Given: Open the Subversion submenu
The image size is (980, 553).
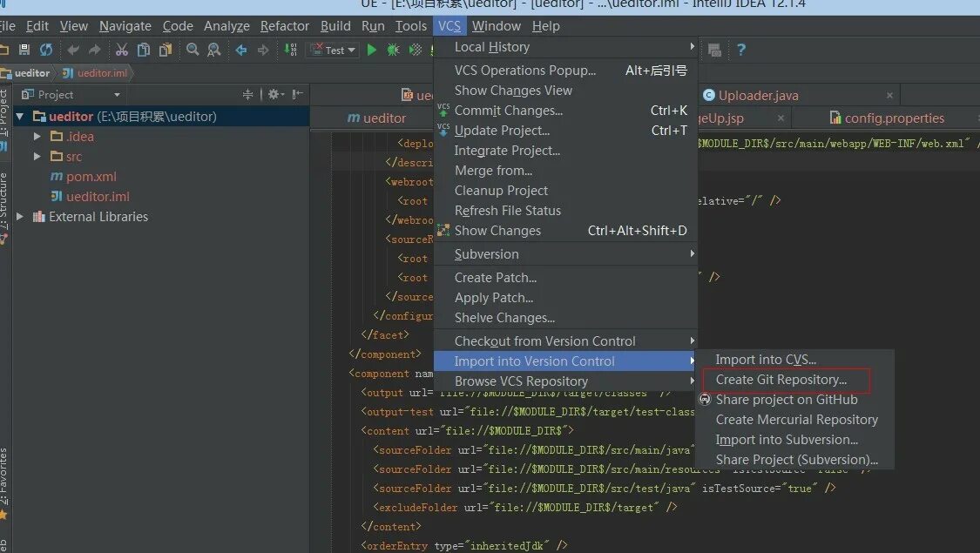Looking at the screenshot, I should click(x=565, y=254).
